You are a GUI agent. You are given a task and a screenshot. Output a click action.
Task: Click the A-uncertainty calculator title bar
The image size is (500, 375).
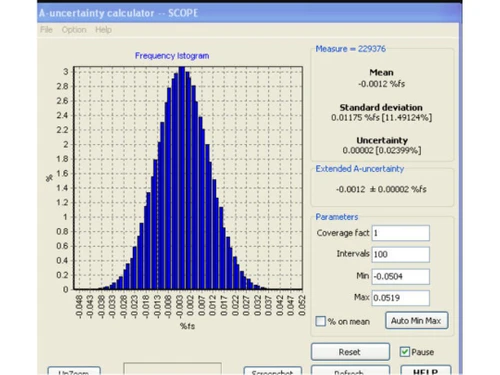click(x=249, y=13)
